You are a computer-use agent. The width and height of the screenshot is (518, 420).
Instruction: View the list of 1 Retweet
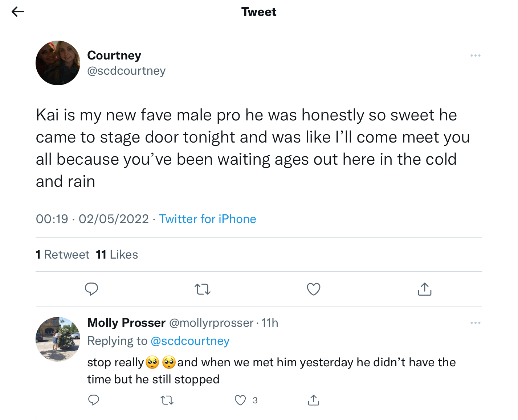coord(62,255)
